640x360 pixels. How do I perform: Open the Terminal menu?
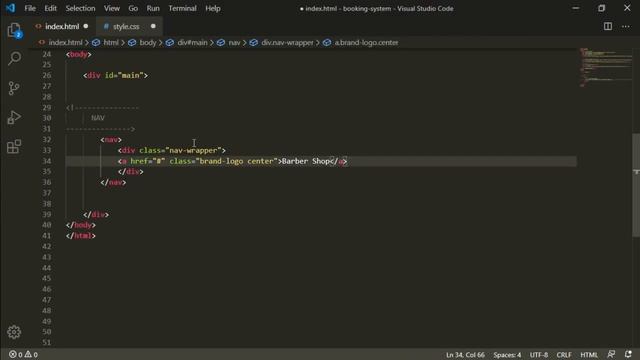point(182,8)
